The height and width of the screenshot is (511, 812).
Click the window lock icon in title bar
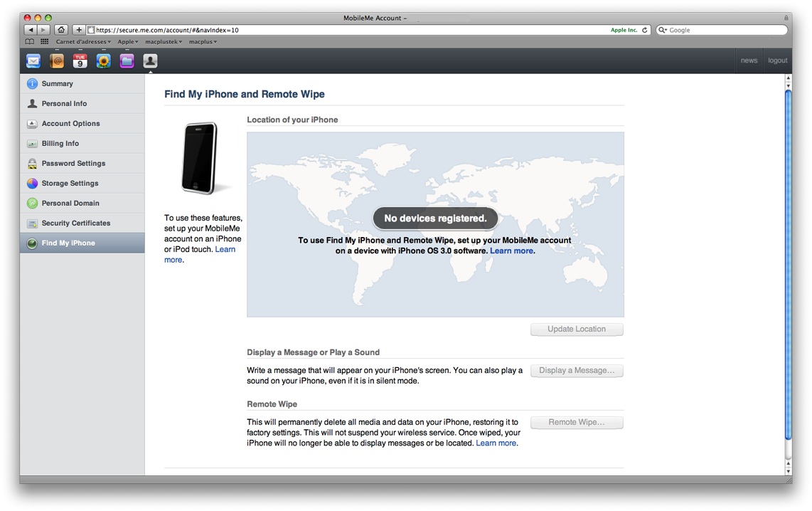[786, 18]
